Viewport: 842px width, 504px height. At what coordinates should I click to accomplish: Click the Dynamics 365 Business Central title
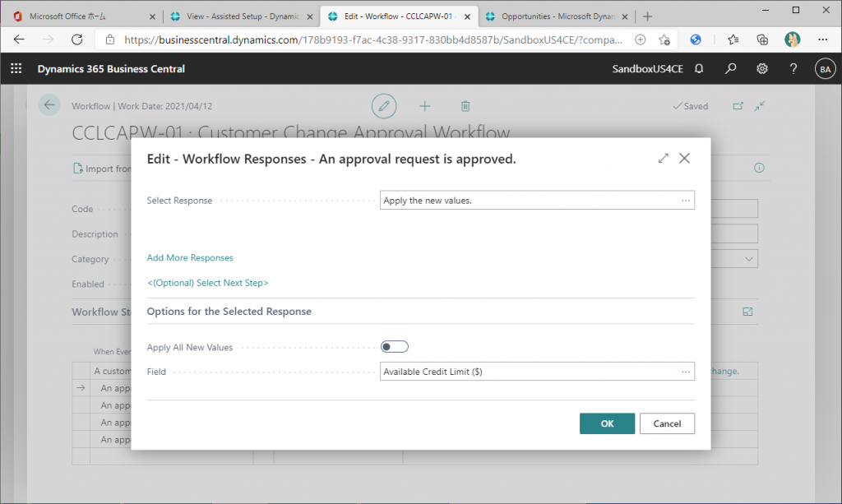(111, 69)
